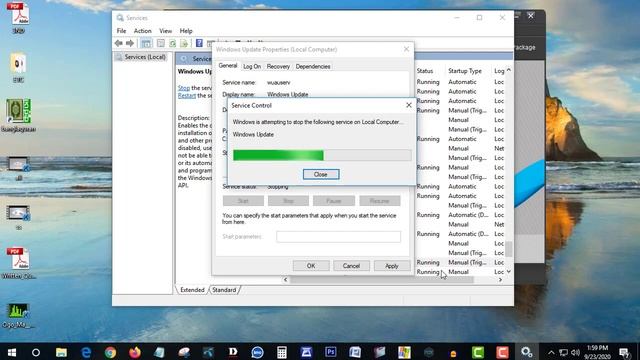This screenshot has width=640, height=360.
Task: Open the notification action center
Action: click(x=624, y=352)
